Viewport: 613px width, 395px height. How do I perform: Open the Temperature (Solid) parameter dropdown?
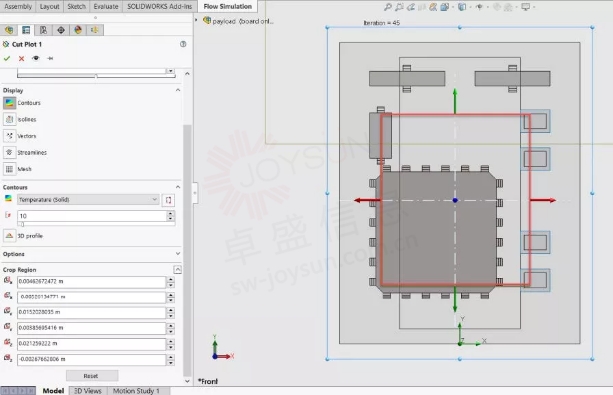click(88, 199)
